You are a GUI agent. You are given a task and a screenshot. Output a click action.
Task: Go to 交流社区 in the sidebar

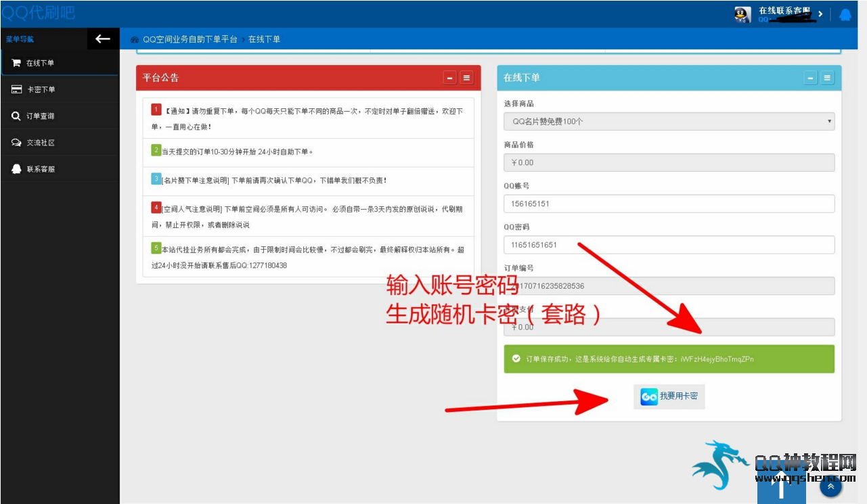[40, 143]
